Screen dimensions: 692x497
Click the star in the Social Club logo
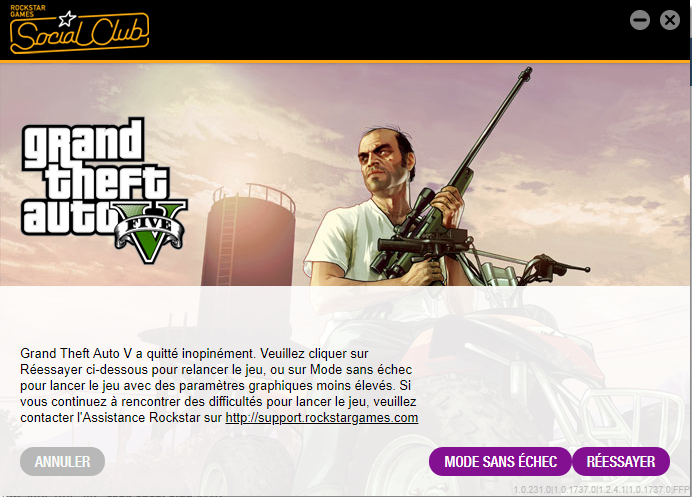[67, 19]
